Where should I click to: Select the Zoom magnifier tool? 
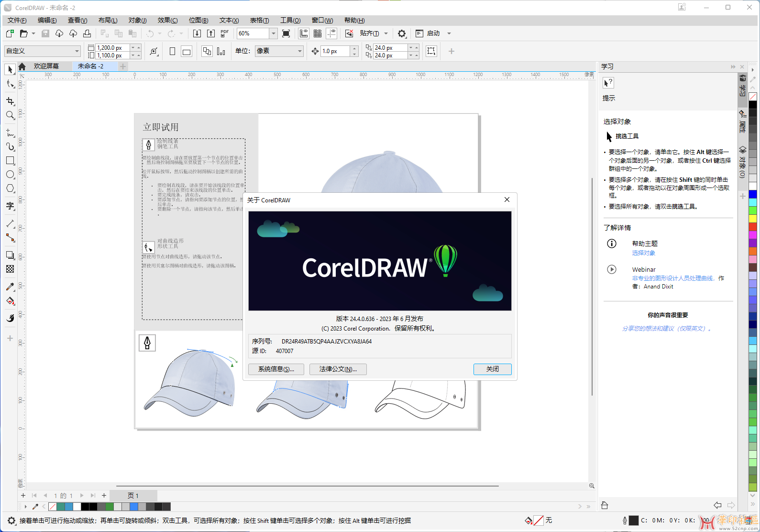[x=10, y=115]
